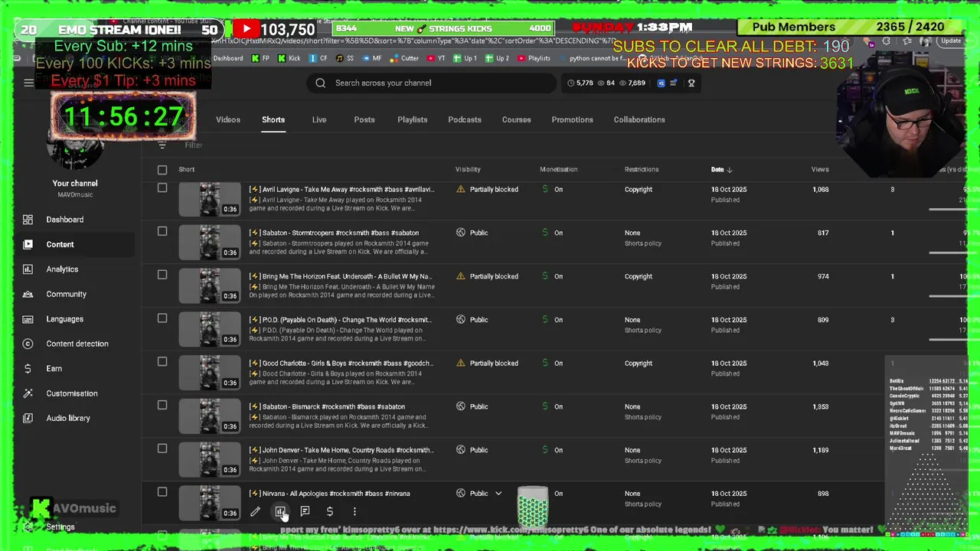Open Analytics in the left sidebar
This screenshot has height=551, width=980.
[x=62, y=269]
